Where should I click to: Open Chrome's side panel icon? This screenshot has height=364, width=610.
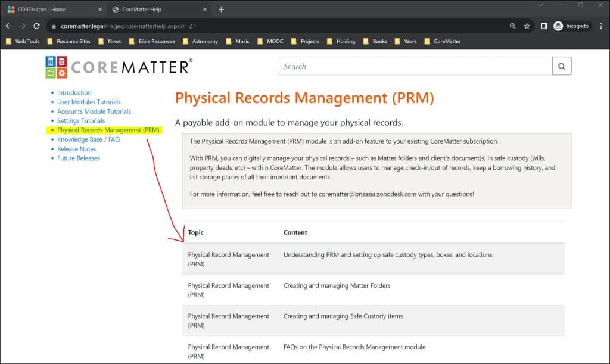pos(543,26)
